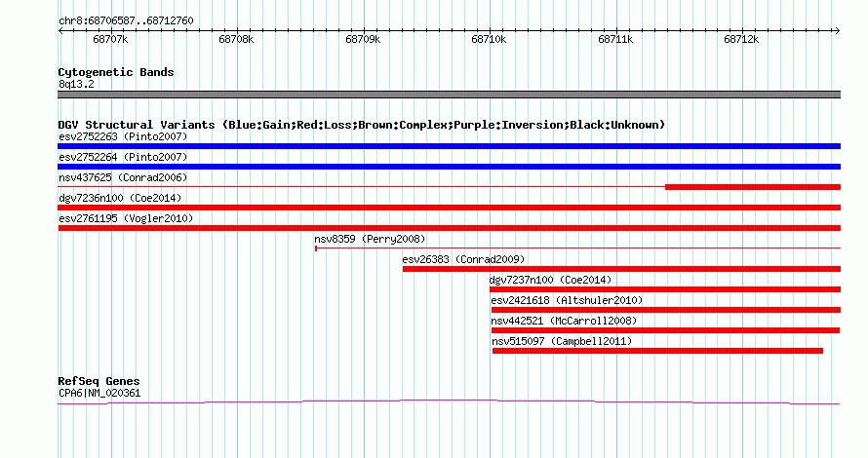
Task: Click the dgv7237n100 (Coe2014) label
Action: click(550, 280)
